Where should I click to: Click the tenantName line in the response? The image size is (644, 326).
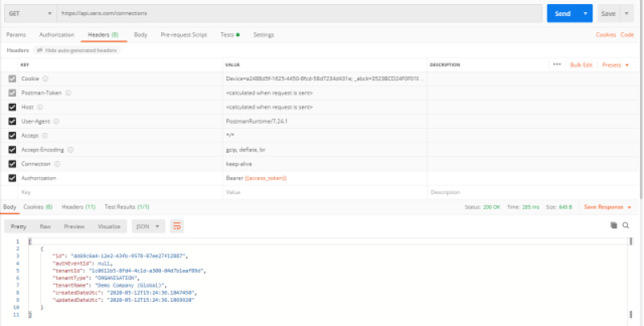tap(109, 286)
